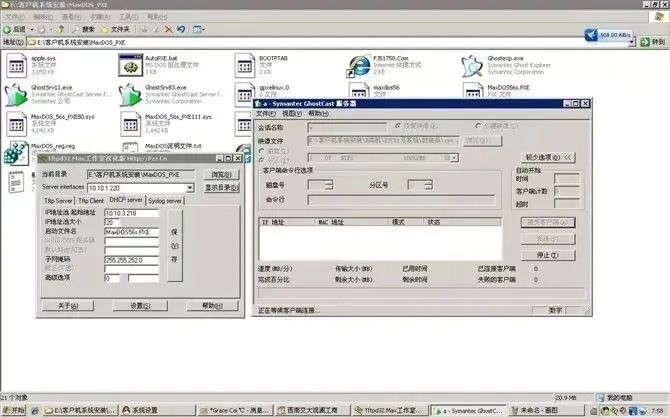Screen dimensions: 670x418
Task: Open the partition dropdown in GhostCast
Action: [x=454, y=158]
